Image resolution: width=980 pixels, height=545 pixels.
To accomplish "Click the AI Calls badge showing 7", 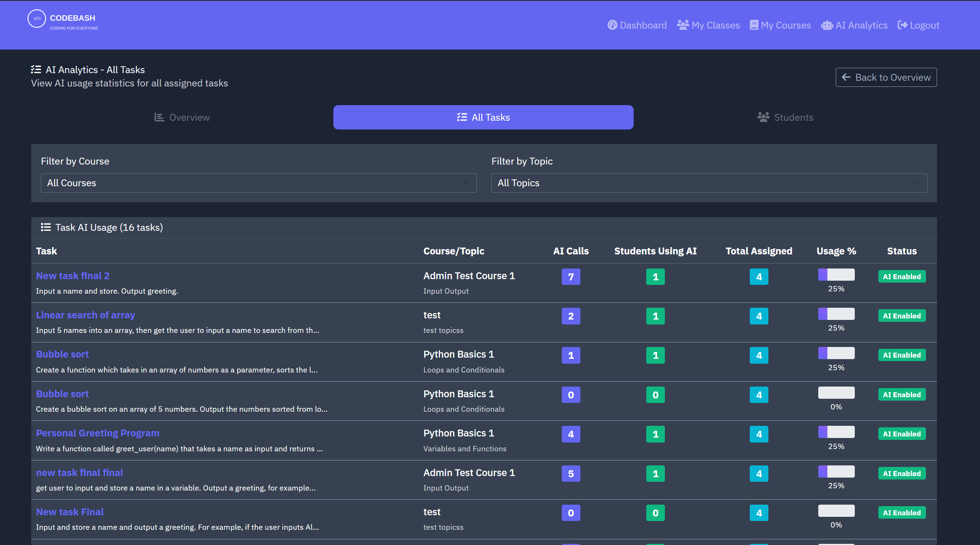I will (x=570, y=277).
